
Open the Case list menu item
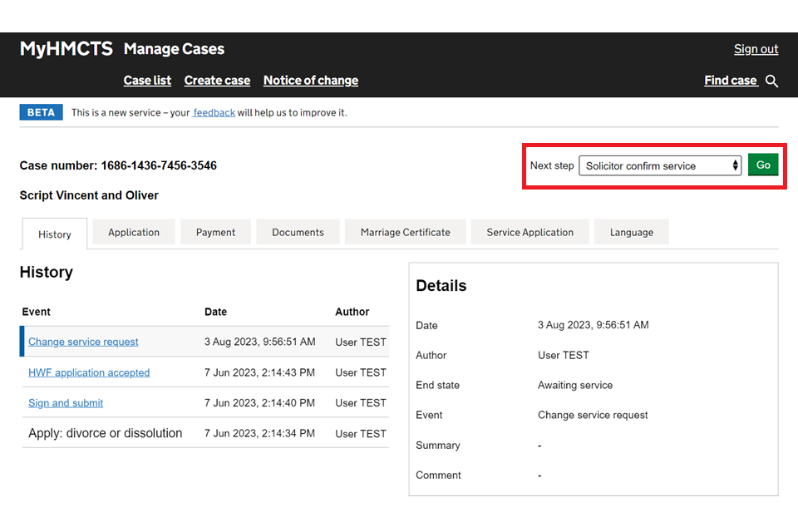coord(147,81)
